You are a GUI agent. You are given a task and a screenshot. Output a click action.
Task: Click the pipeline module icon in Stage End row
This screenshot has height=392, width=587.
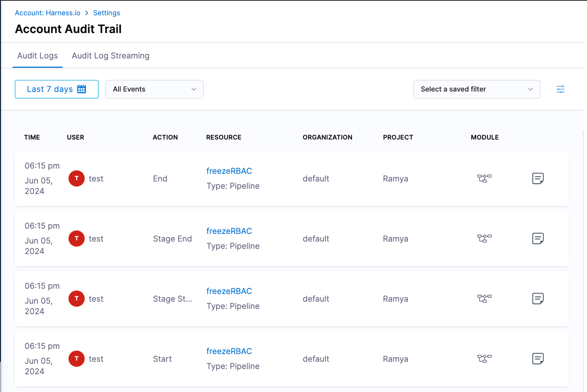pyautogui.click(x=484, y=238)
